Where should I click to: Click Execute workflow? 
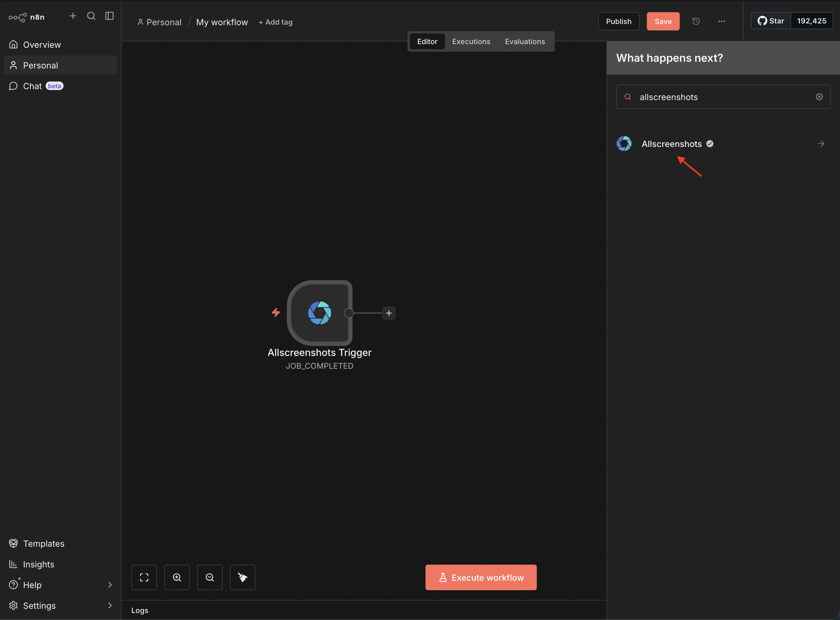481,578
